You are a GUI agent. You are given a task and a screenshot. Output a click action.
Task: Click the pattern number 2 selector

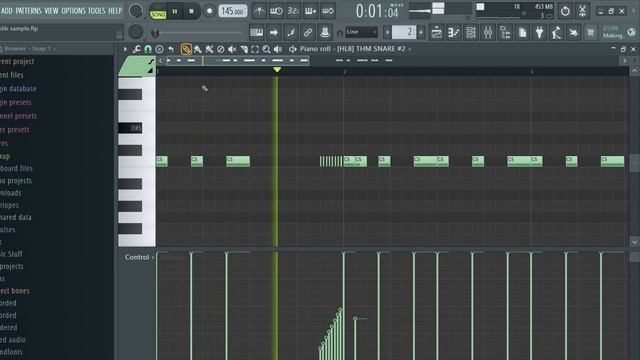[404, 32]
